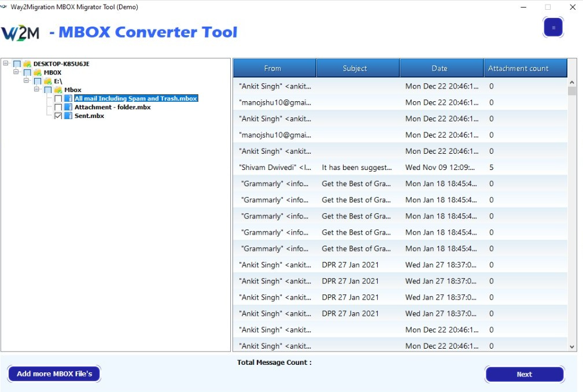Click the DESKTOP-K85U6JE folder icon
This screenshot has height=392, width=583.
click(27, 64)
